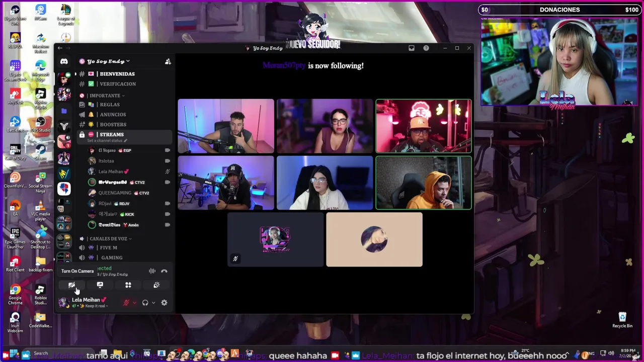
Task: Focus the orange hoodie video tile
Action: [424, 183]
